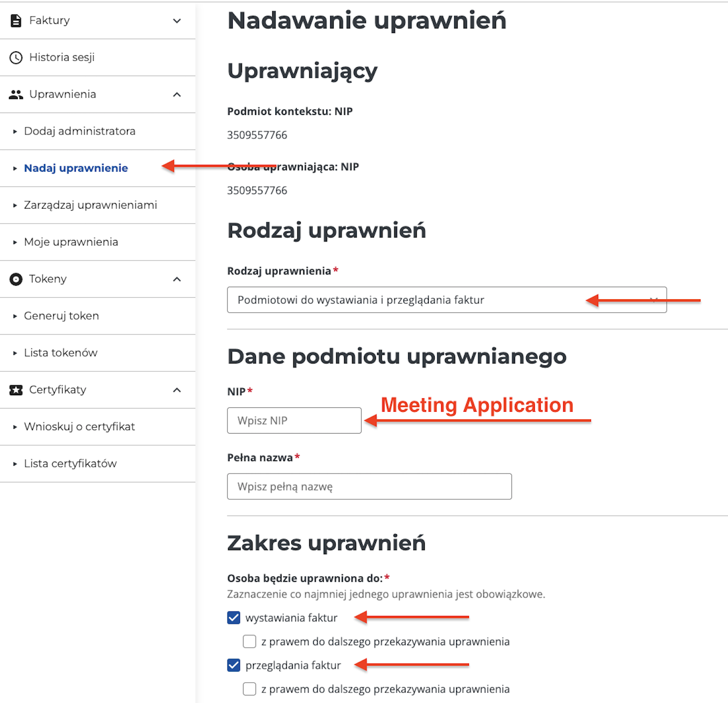Uncheck the przeglądania faktur checkbox

pos(234,665)
